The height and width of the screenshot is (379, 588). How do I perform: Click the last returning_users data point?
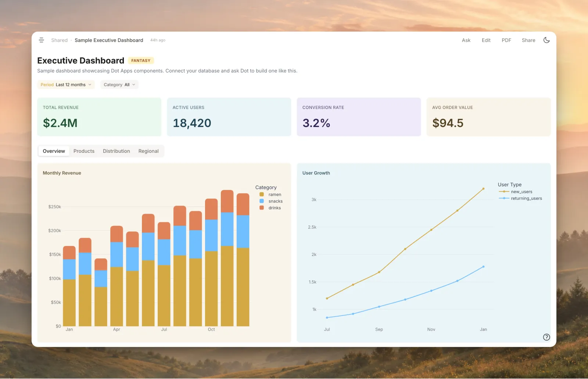click(483, 267)
